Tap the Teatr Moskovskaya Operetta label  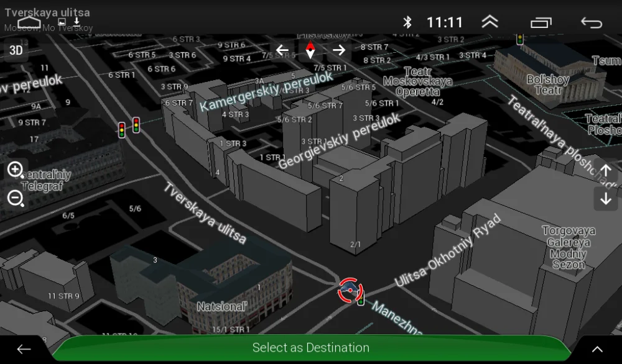point(418,81)
